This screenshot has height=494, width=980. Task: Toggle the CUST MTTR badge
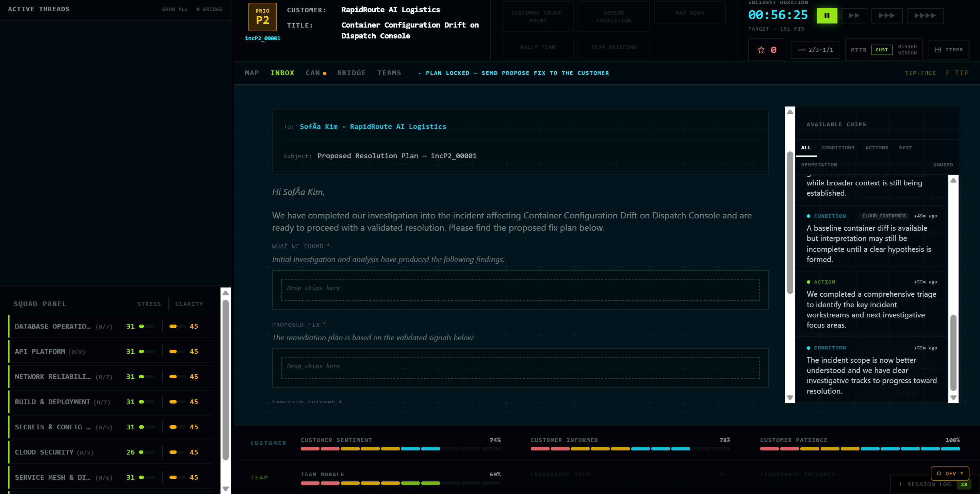881,50
